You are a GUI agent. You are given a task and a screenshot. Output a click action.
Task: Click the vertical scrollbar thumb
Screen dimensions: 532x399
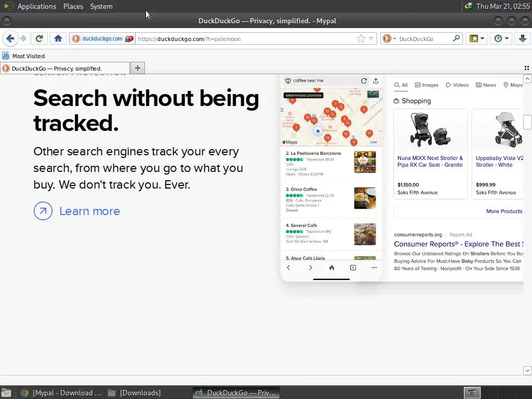tap(527, 122)
